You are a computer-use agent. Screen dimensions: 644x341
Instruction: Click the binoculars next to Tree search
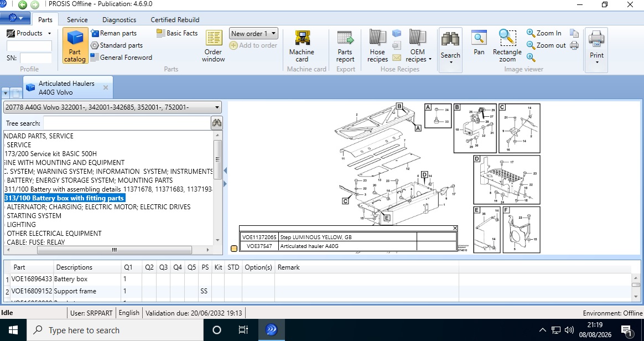[x=216, y=123]
